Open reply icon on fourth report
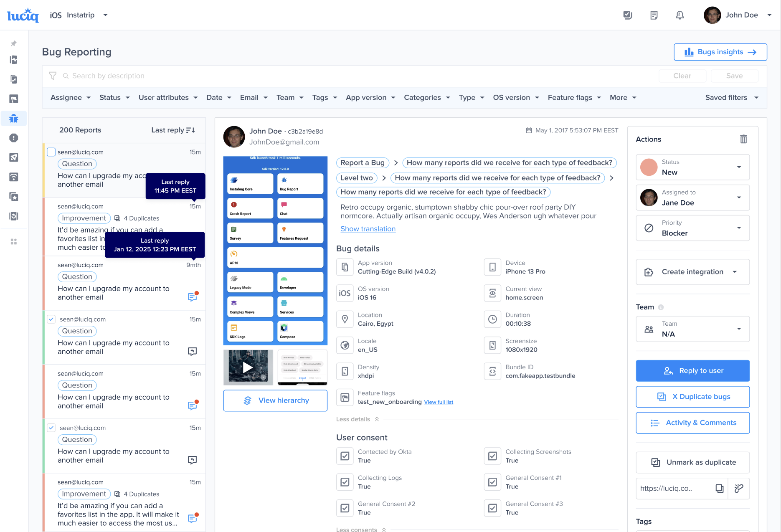This screenshot has height=532, width=781. pyautogui.click(x=192, y=351)
